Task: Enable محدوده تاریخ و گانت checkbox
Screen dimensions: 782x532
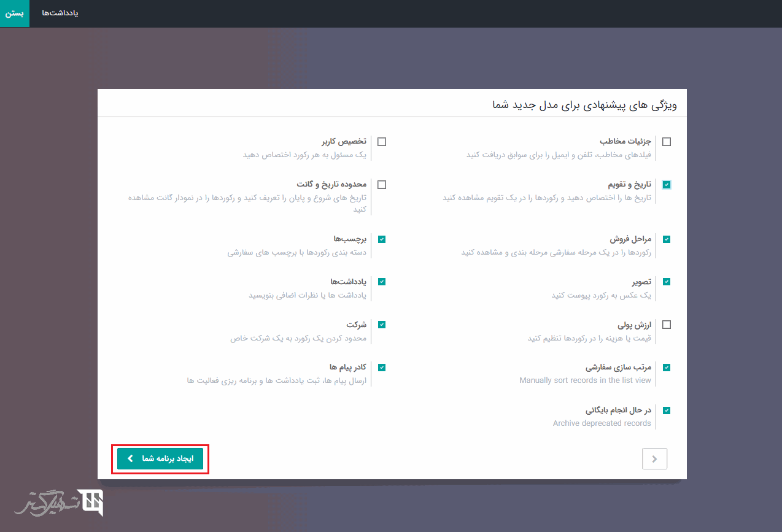Action: click(x=382, y=185)
